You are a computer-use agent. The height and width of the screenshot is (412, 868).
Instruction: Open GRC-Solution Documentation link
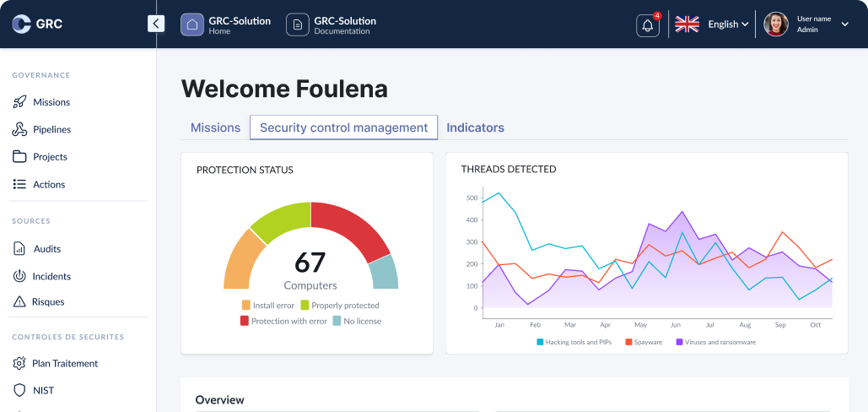pos(332,25)
